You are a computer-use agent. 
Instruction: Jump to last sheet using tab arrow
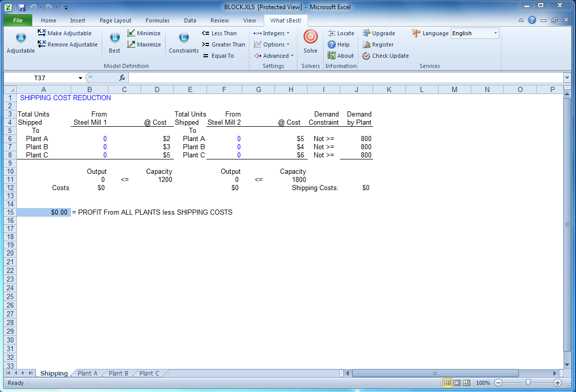(x=31, y=373)
